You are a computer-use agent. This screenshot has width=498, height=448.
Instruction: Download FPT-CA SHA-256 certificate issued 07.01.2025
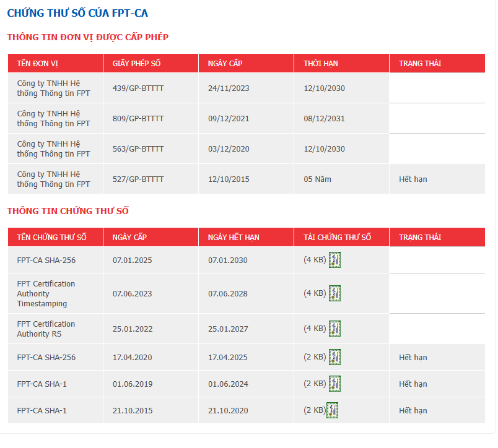[334, 260]
